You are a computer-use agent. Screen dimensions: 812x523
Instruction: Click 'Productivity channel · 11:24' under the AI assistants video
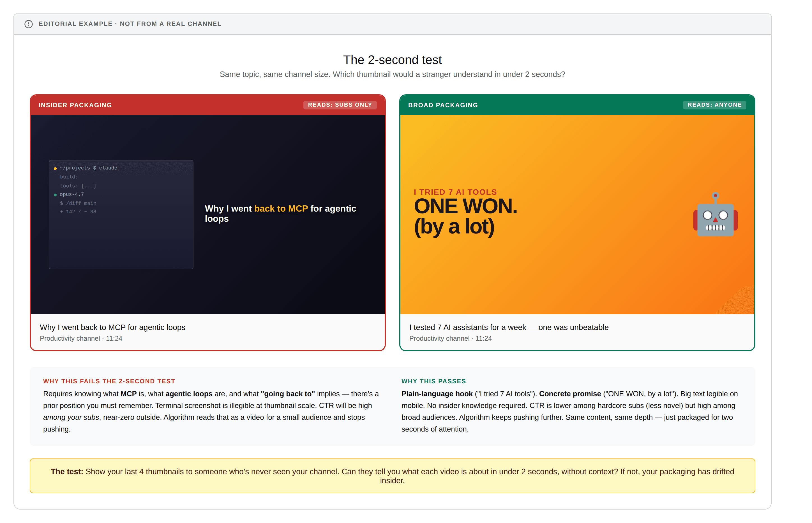(x=450, y=338)
